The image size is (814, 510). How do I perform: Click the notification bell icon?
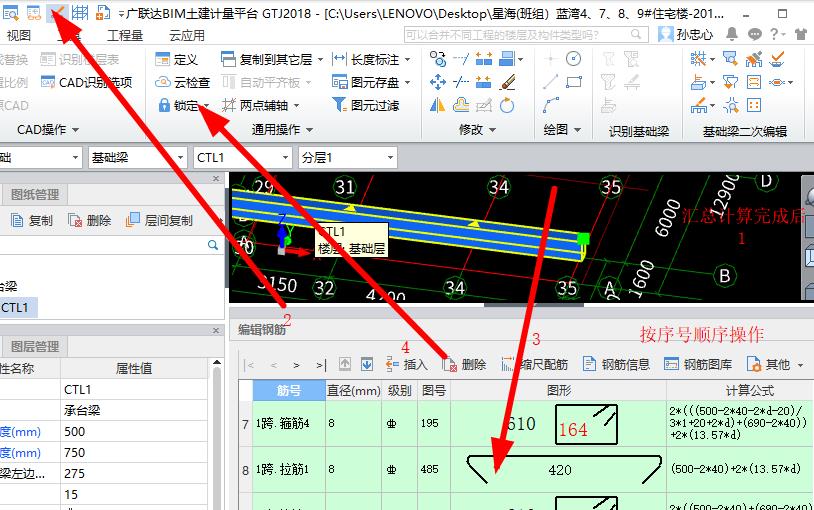(731, 34)
